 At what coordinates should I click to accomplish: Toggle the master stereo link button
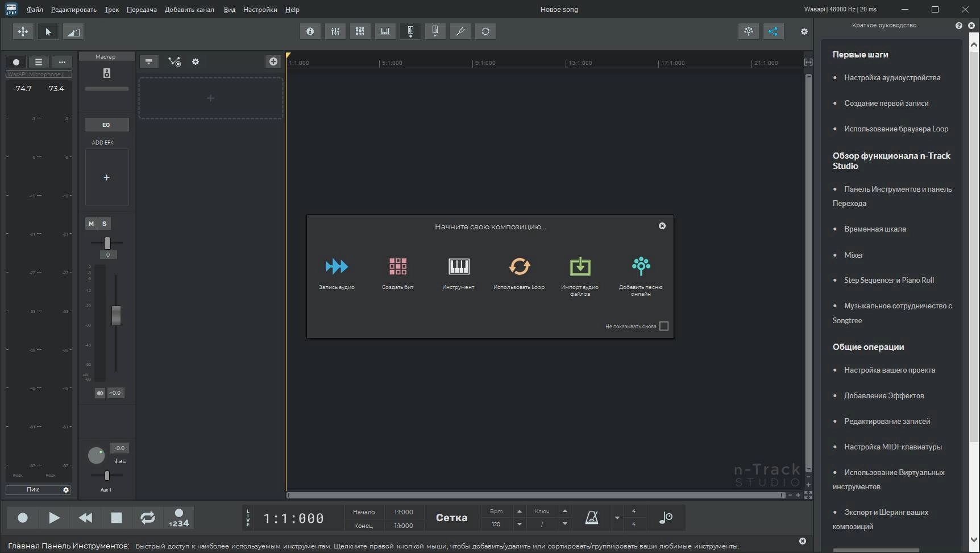click(100, 393)
